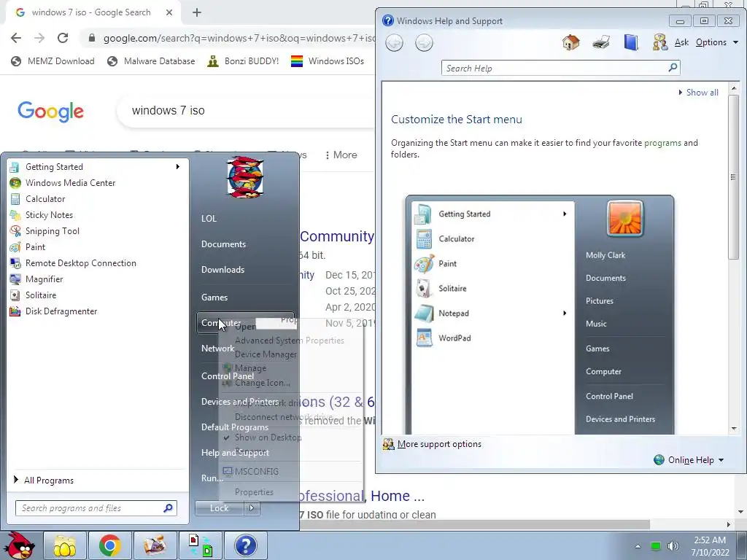
Task: Click the Chrome horizontal scrollbar
Action: click(x=474, y=524)
